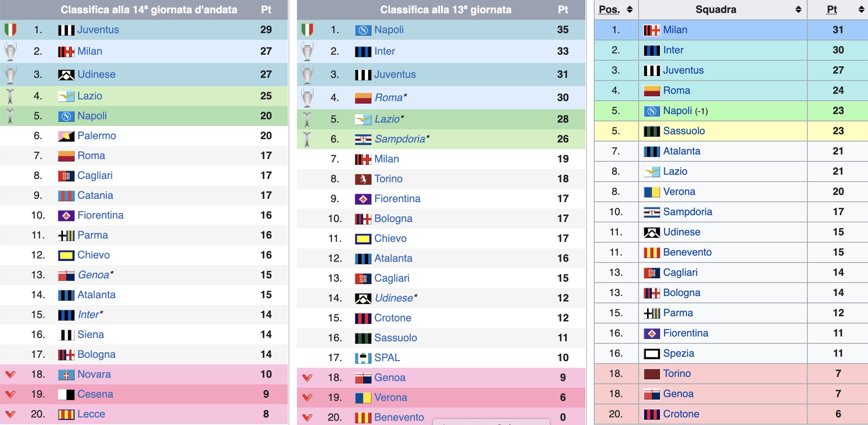Open the Siena team link
The width and height of the screenshot is (868, 425).
pos(91,335)
